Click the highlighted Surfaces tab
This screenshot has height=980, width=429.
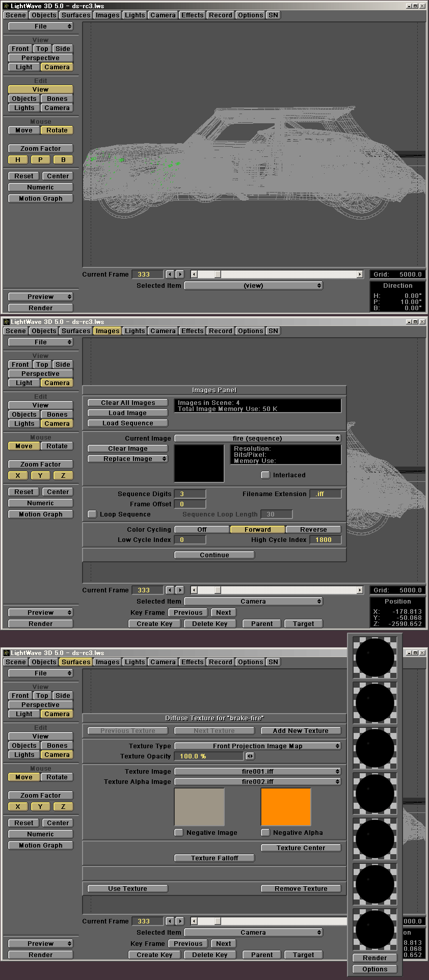[x=76, y=662]
